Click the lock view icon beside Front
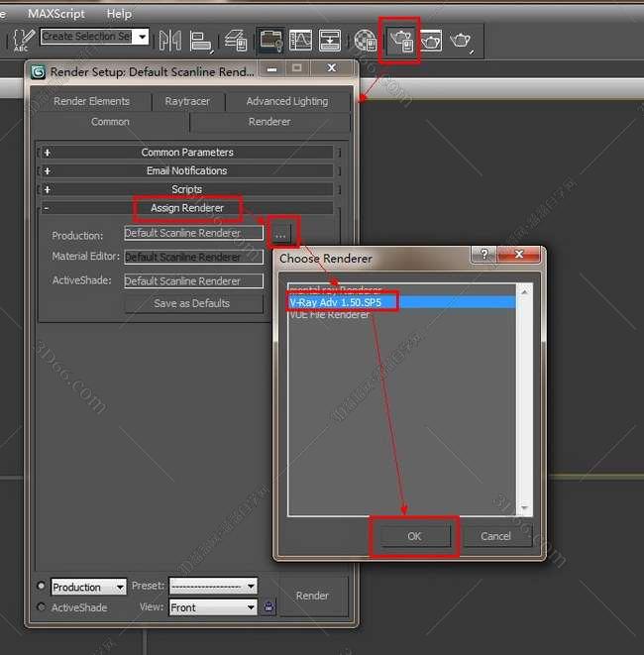The width and height of the screenshot is (644, 655). 268,606
